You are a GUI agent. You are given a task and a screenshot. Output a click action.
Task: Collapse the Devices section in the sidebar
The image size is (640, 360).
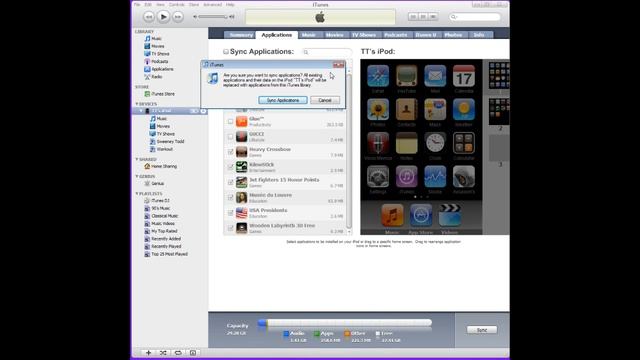(137, 104)
